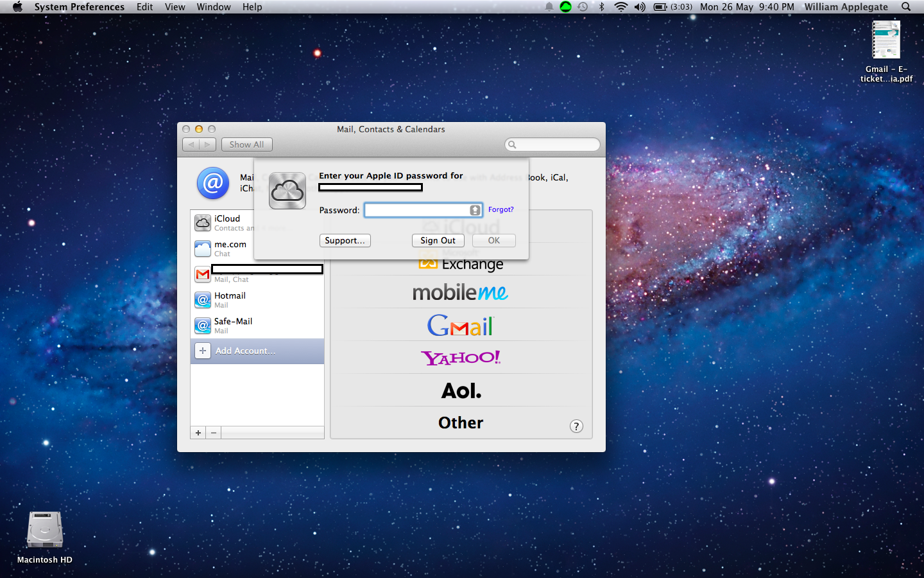Open the Help menu

tap(252, 7)
